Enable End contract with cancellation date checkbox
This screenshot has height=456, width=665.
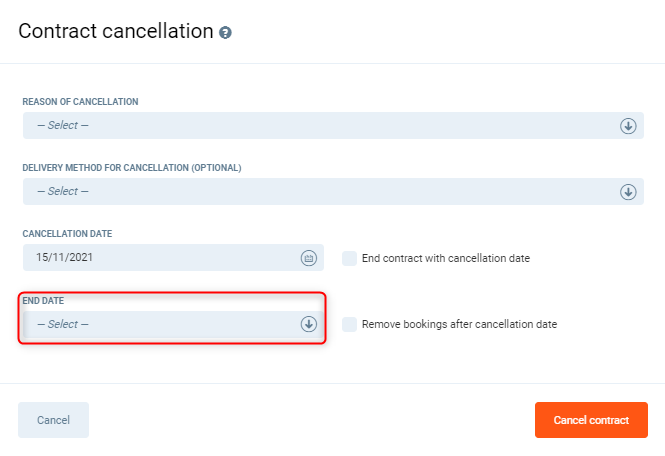349,258
